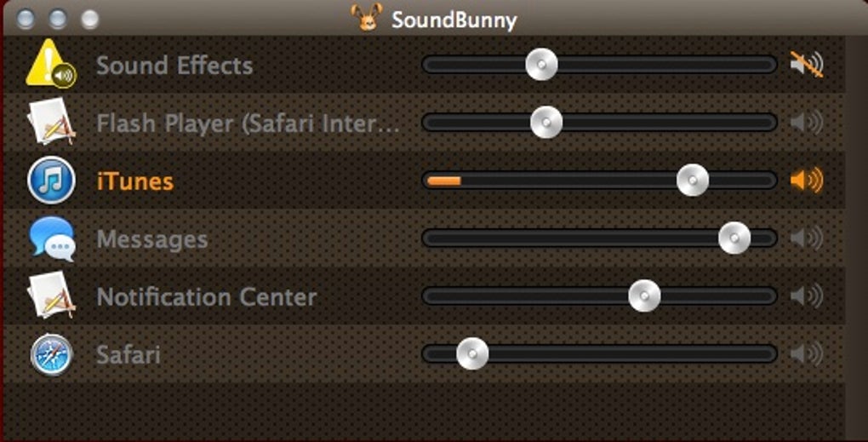The image size is (868, 442).
Task: Click the Notification Center slider knob
Action: (644, 296)
